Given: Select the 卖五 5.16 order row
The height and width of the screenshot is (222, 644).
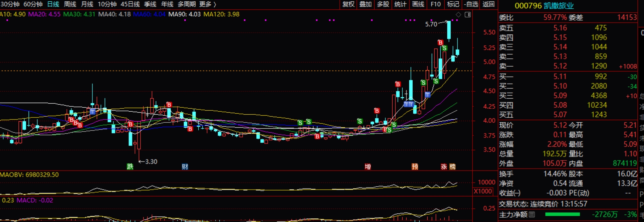Looking at the screenshot, I should tap(568, 28).
